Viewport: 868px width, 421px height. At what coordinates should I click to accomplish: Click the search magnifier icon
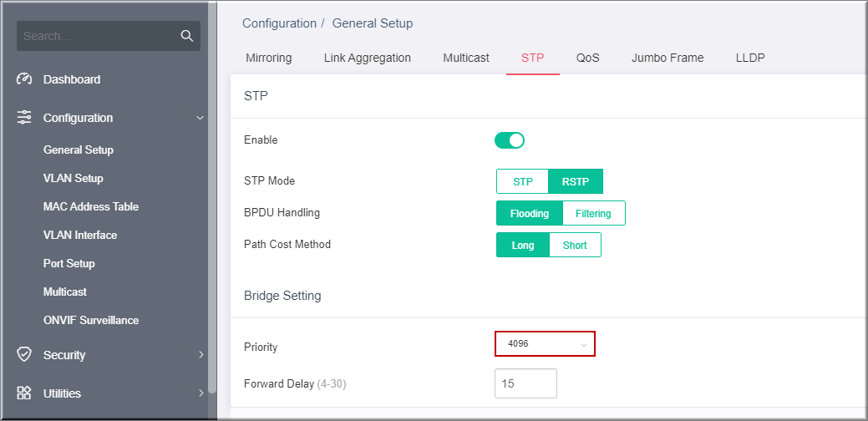[x=186, y=36]
